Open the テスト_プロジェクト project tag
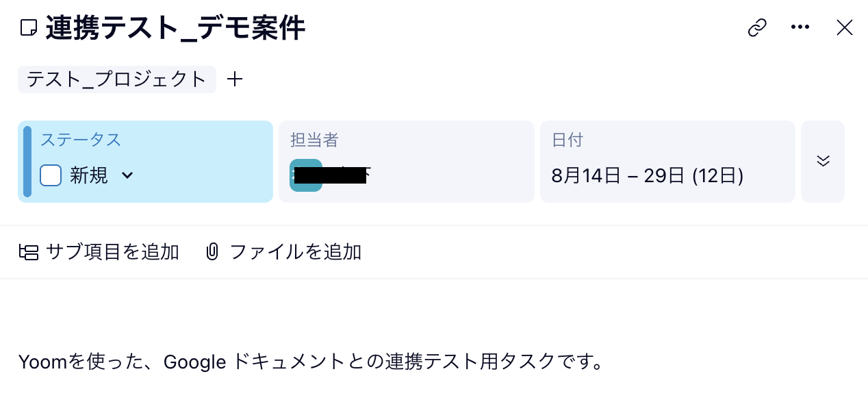Screen dimensions: 868x400 [x=117, y=79]
